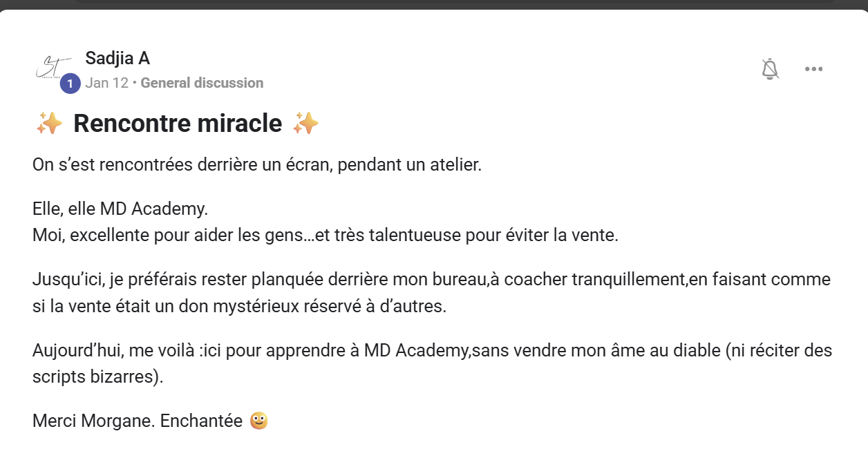This screenshot has width=868, height=449.
Task: Click the level 1 badge on avatar
Action: pyautogui.click(x=70, y=84)
